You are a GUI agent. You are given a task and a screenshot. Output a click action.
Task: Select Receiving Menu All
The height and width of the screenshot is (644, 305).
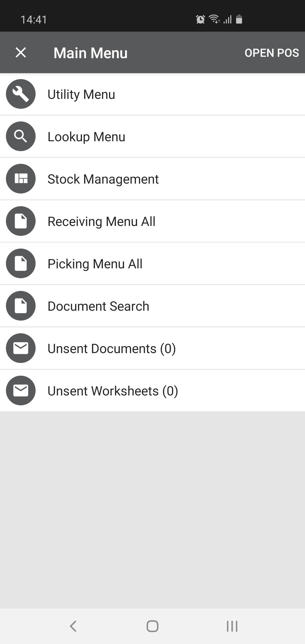101,221
